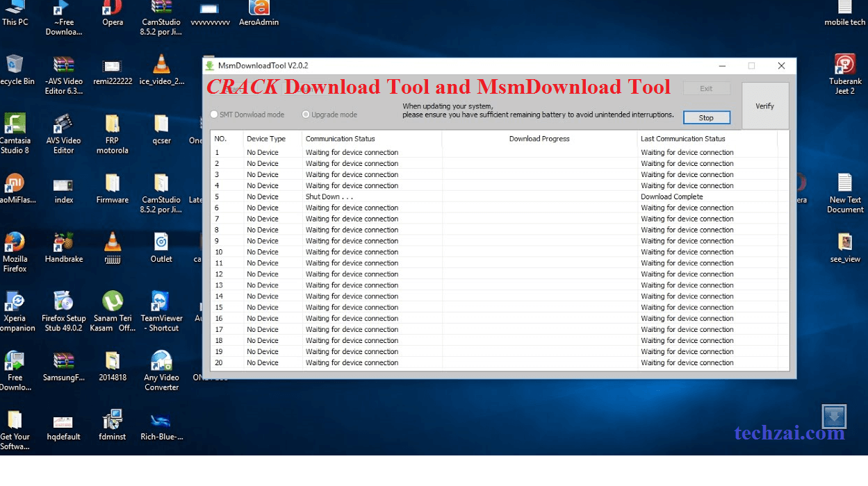Screen dimensions: 868x486
Task: Click the greyed Exit button
Action: pos(706,88)
